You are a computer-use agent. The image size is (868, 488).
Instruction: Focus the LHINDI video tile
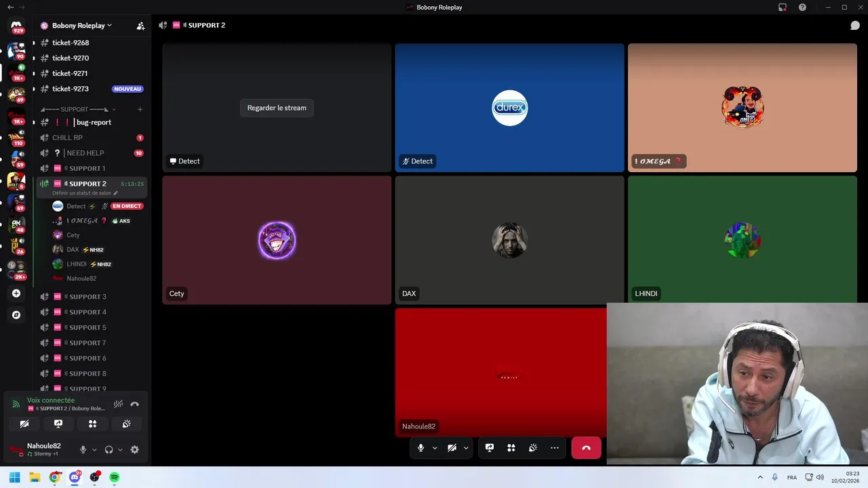pyautogui.click(x=743, y=240)
